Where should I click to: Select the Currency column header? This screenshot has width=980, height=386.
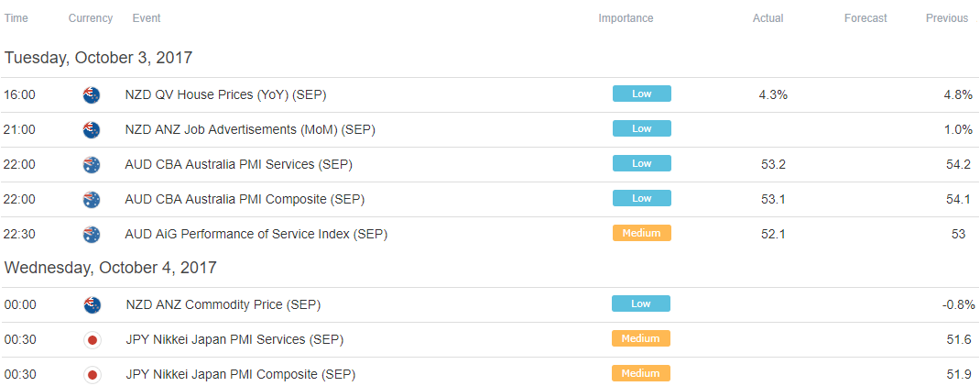coord(91,18)
